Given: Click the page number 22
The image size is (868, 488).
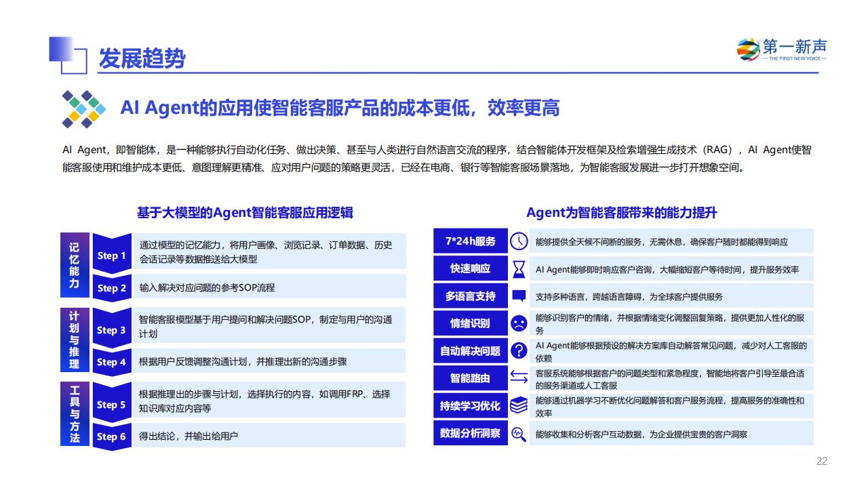Looking at the screenshot, I should 821,462.
